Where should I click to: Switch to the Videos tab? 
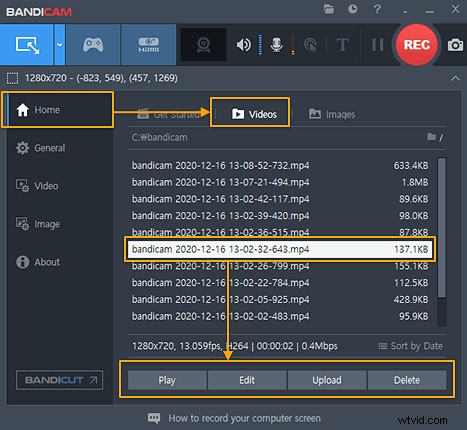(x=254, y=114)
